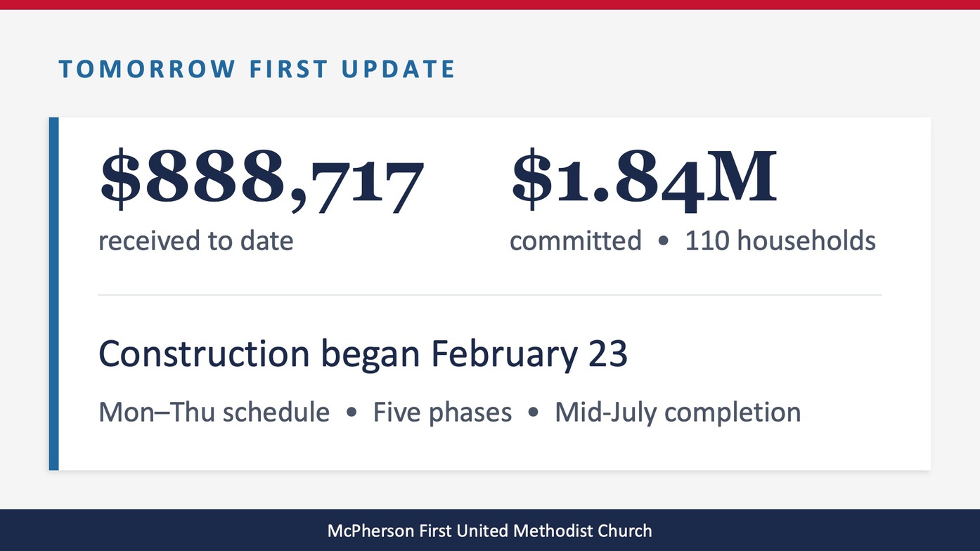Image resolution: width=980 pixels, height=551 pixels.
Task: Click bullet dot after "Mon–Thu schedule"
Action: click(x=352, y=413)
